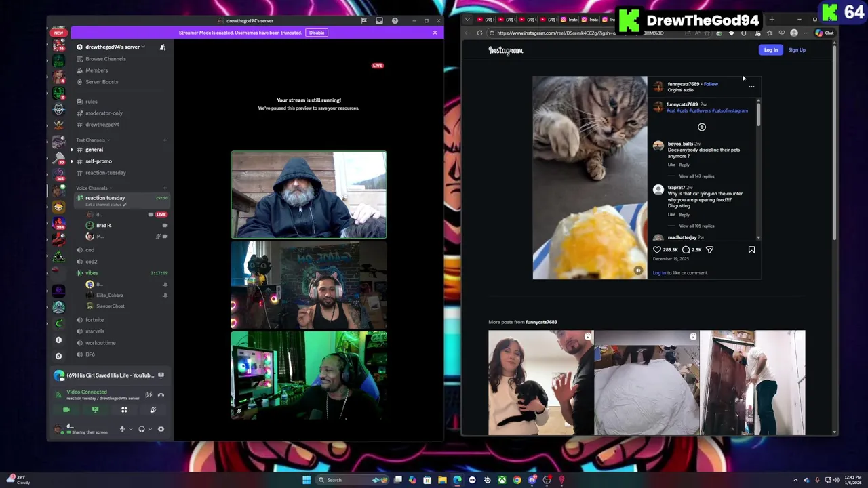Join the cod voice channel
The width and height of the screenshot is (868, 488).
(90, 250)
